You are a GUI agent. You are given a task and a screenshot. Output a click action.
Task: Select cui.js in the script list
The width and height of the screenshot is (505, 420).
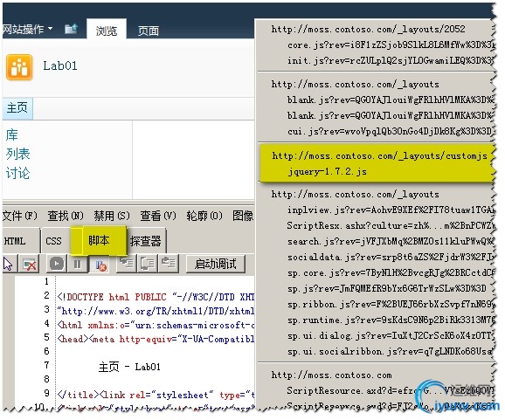coord(391,131)
